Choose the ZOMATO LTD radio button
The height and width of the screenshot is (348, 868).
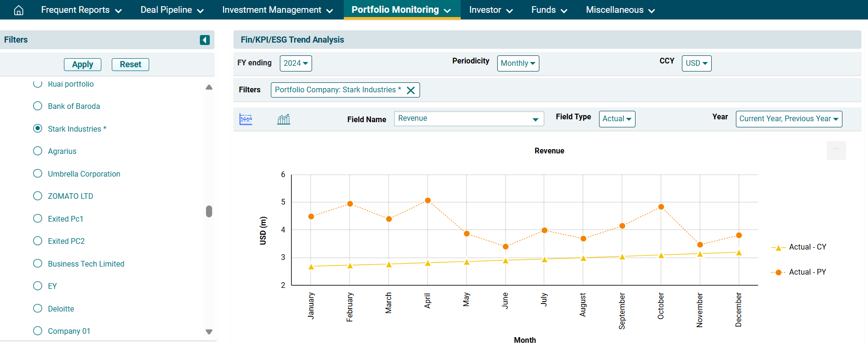point(38,196)
